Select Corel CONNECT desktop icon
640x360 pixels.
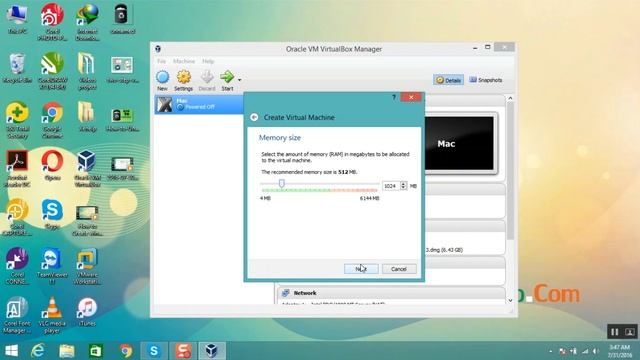(x=17, y=266)
